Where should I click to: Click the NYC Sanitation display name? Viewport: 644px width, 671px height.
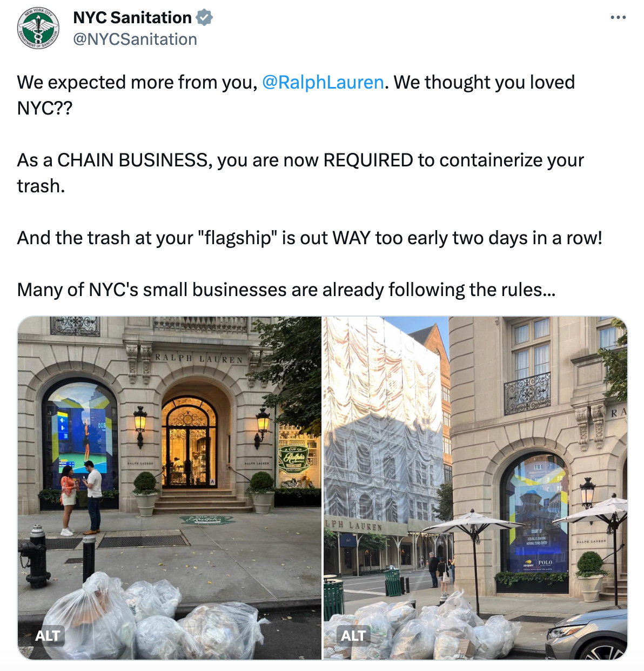click(132, 18)
